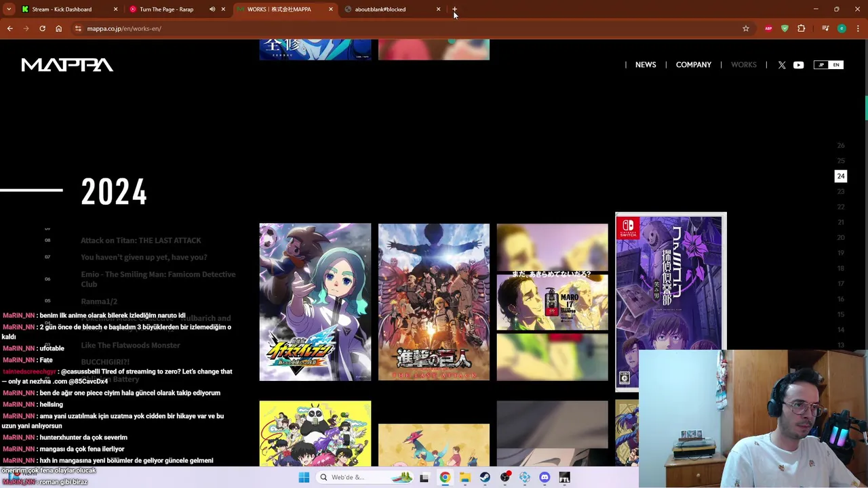This screenshot has height=488, width=868.
Task: Jump to year 19 in the timeline
Action: click(841, 253)
